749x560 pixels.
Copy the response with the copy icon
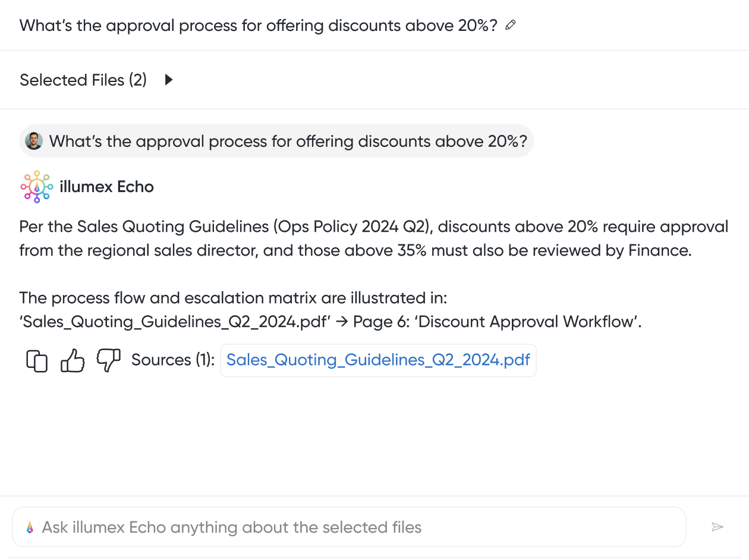(37, 361)
